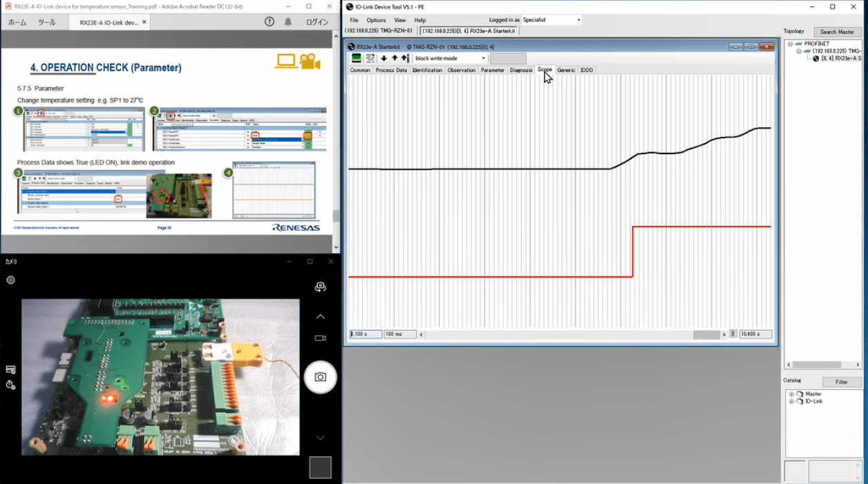Click the scope horizontal scrollbar slider

coord(708,334)
